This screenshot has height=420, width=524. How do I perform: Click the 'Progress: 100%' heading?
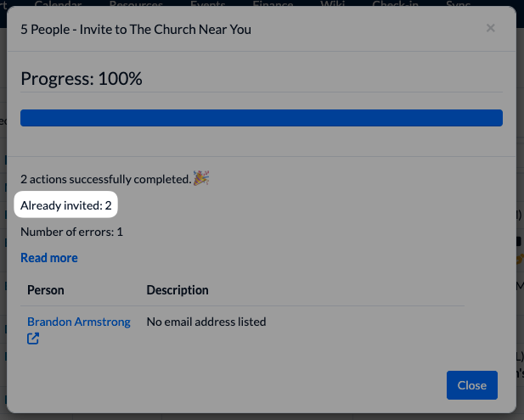(x=82, y=79)
